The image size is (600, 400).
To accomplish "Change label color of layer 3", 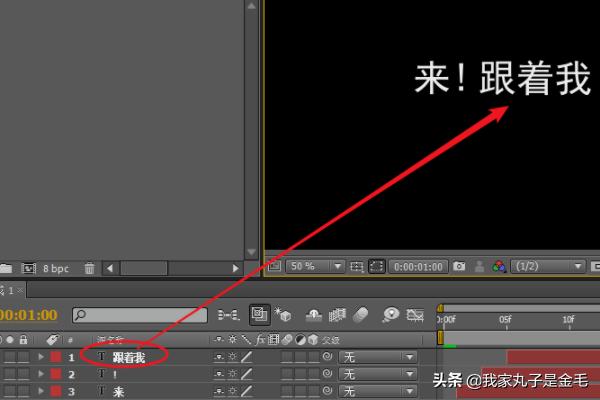I will click(56, 391).
